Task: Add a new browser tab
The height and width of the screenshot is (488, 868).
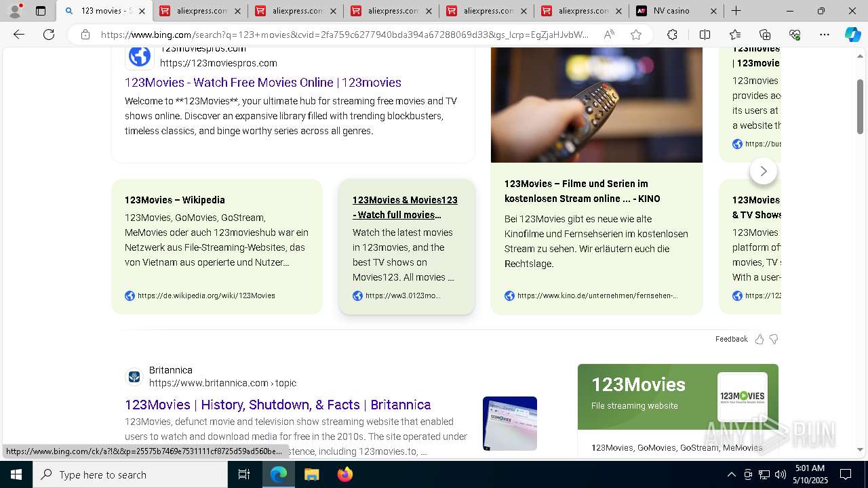Action: pos(736,11)
